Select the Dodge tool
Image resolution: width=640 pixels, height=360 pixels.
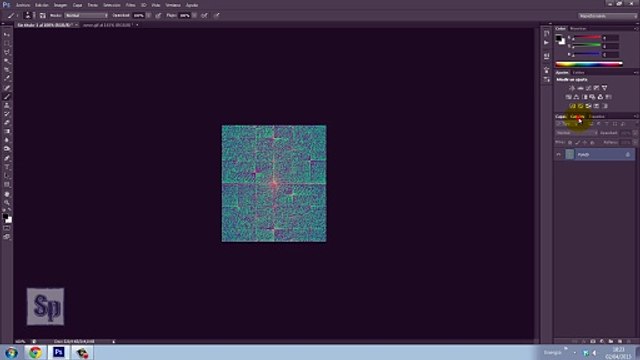(x=7, y=149)
